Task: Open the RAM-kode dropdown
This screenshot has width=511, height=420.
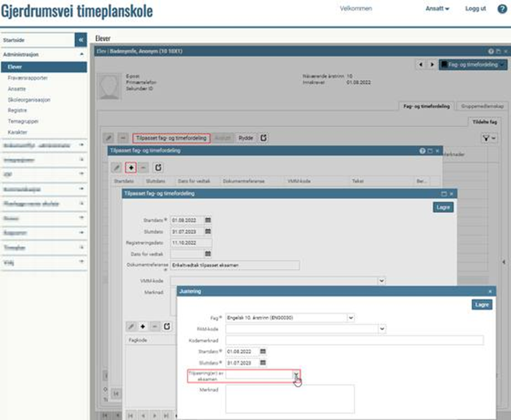Action: pos(382,329)
